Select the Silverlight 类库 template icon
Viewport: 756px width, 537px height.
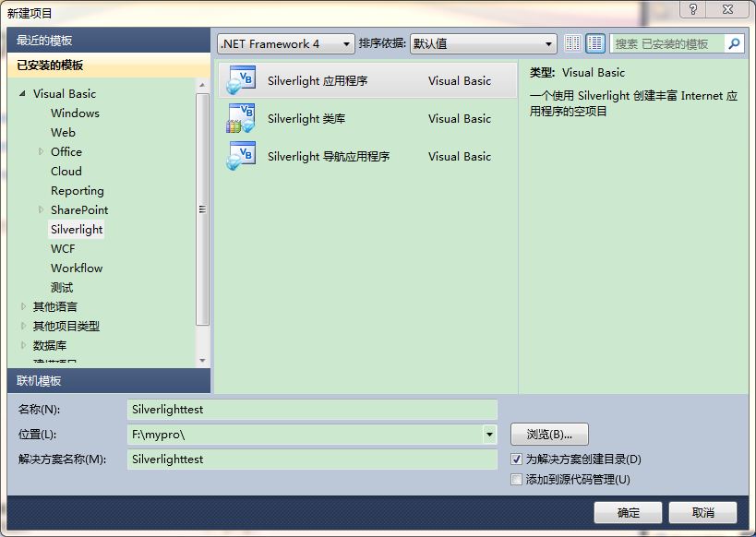[240, 118]
